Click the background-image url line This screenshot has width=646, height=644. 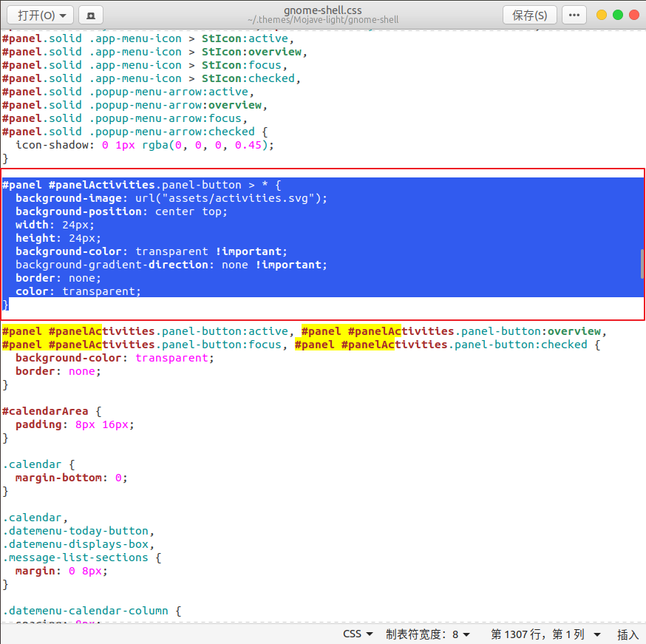point(171,198)
